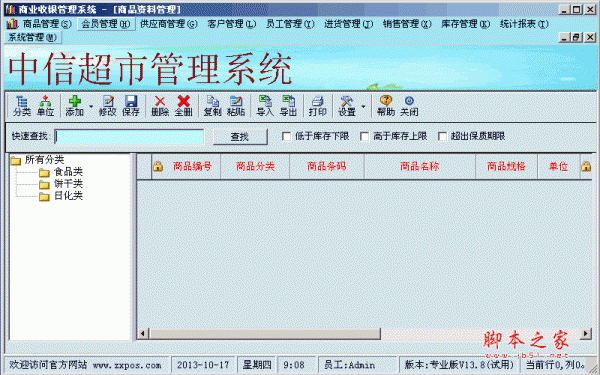Open the 设置 (settings) tools icon
This screenshot has width=600, height=375.
click(347, 106)
